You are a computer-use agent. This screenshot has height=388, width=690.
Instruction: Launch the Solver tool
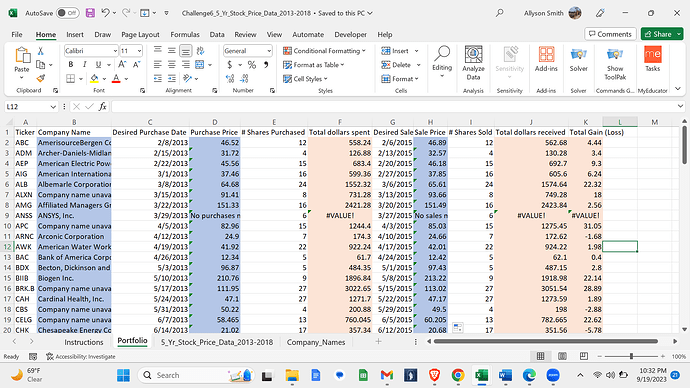578,59
